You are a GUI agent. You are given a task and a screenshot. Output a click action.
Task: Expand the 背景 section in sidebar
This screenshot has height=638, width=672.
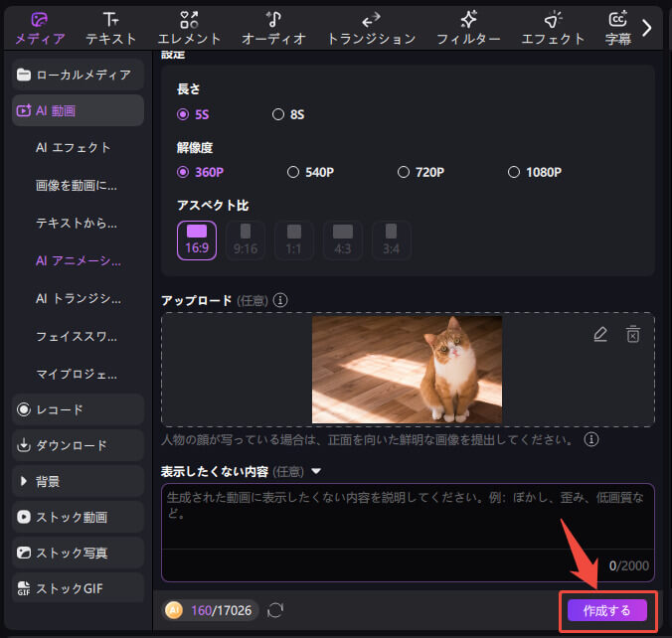[x=24, y=481]
